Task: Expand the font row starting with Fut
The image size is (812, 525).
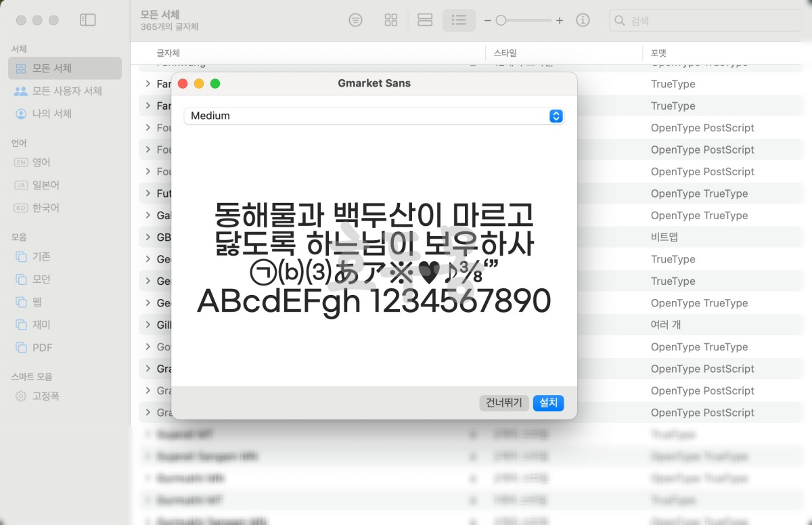Action: point(148,193)
